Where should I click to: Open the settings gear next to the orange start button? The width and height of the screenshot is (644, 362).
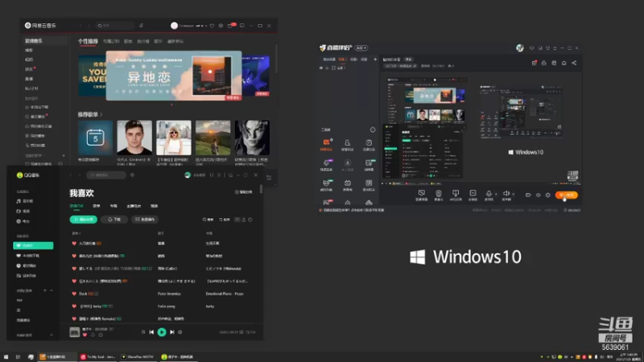[548, 195]
